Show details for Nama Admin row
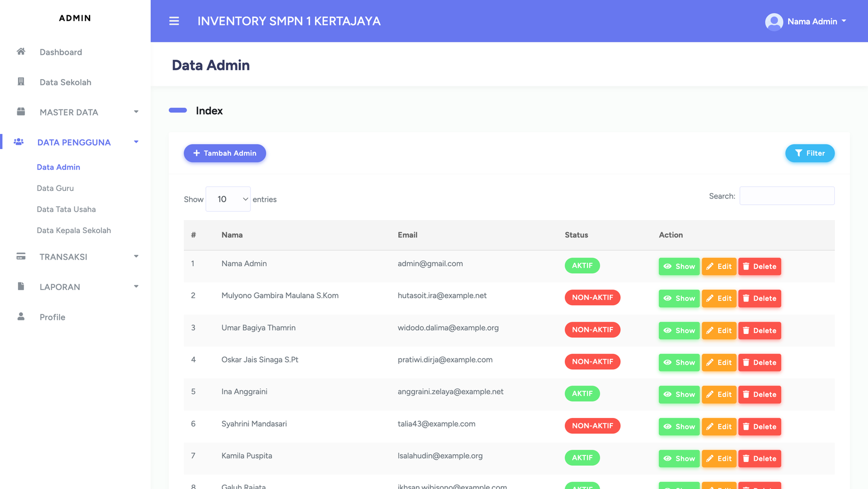Viewport: 868px width, 489px height. 679,266
